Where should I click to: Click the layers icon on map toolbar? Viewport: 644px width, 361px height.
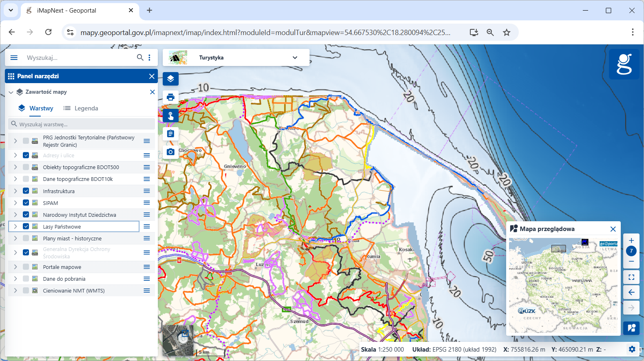click(x=170, y=79)
